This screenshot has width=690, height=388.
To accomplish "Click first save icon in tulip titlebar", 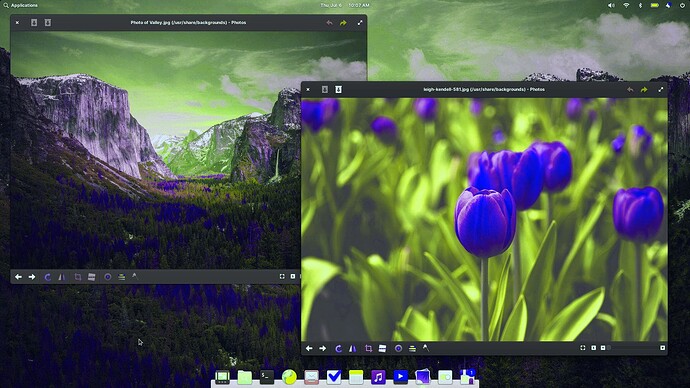I will [325, 89].
